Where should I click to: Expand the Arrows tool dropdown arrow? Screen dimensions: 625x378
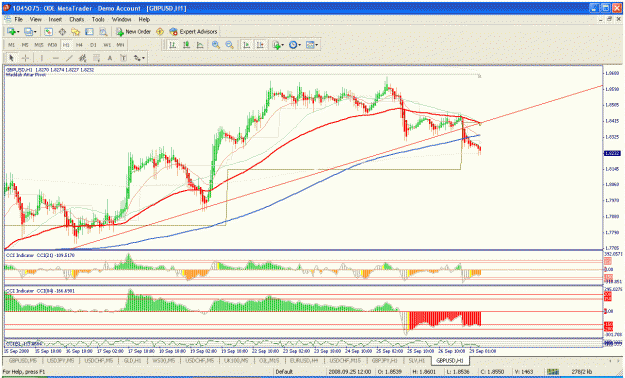143,59
